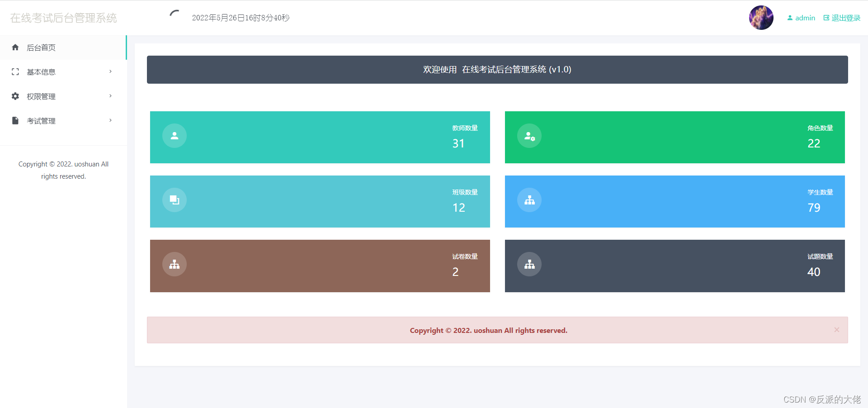Click the user avatar picture
This screenshot has height=408, width=868.
(x=761, y=18)
